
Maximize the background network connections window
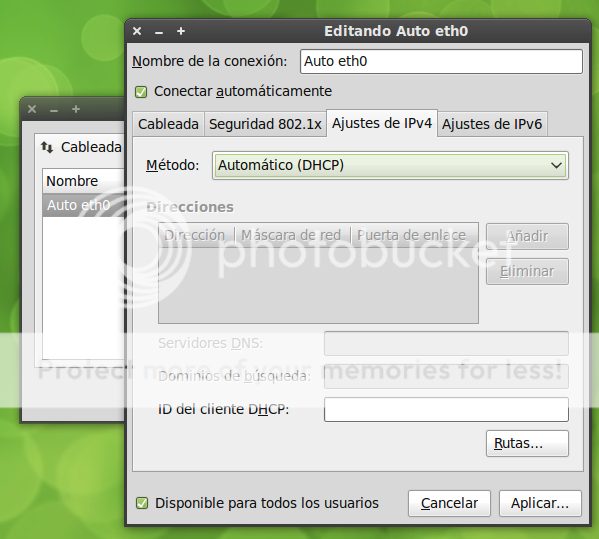76,109
